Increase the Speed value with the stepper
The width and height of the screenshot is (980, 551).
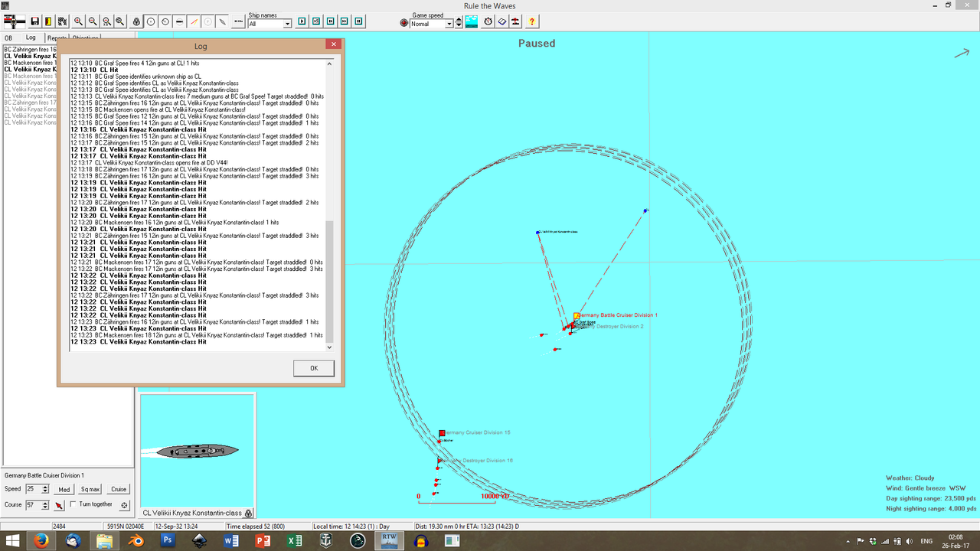44,486
